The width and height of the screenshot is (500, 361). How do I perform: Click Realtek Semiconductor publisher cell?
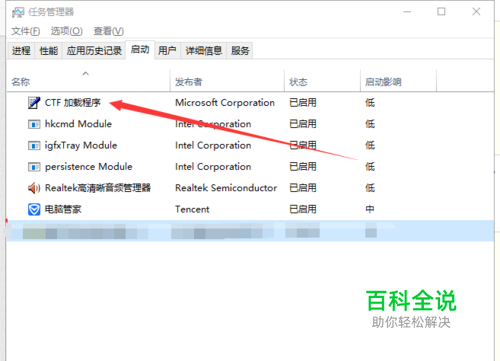click(226, 188)
